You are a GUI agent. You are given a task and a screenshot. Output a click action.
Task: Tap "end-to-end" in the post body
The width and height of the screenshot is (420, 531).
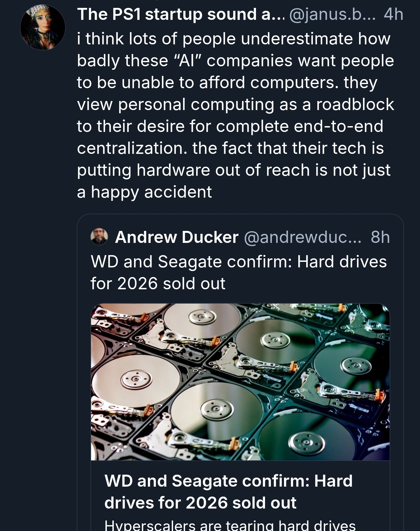coord(338,126)
